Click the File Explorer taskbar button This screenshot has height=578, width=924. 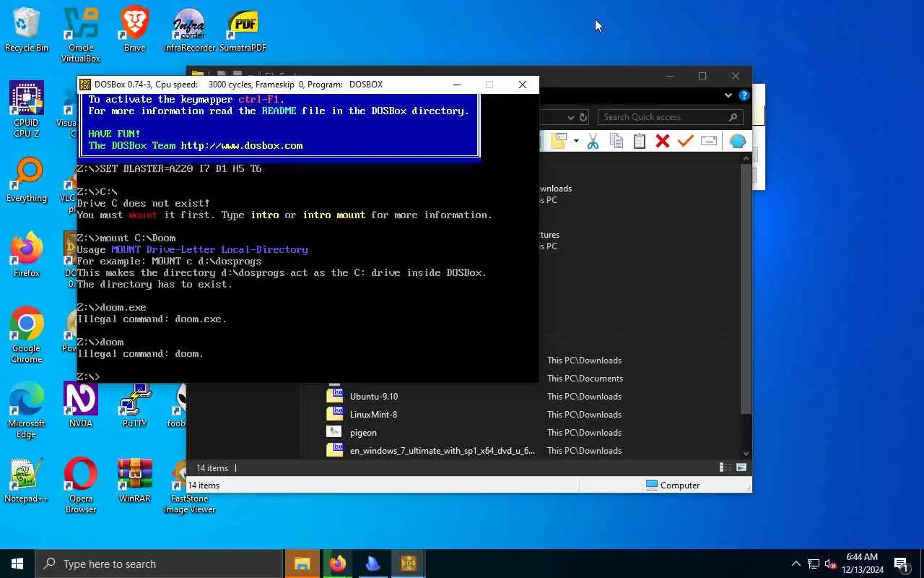coord(302,564)
